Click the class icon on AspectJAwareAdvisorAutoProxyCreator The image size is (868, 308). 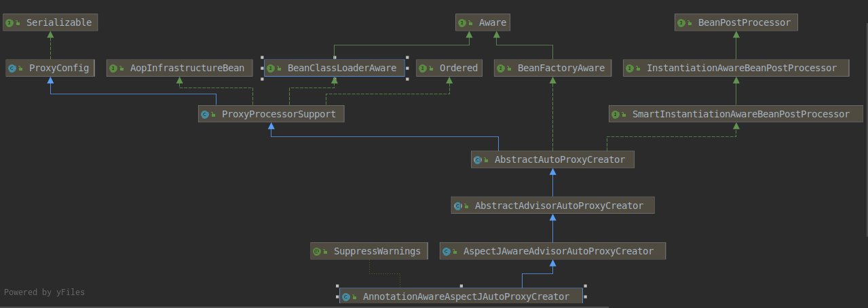coord(446,252)
